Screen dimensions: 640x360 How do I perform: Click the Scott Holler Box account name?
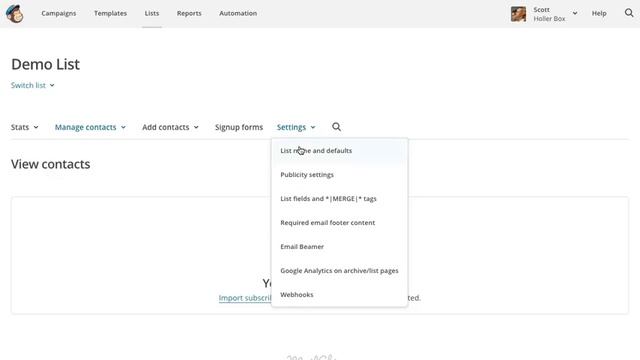549,14
